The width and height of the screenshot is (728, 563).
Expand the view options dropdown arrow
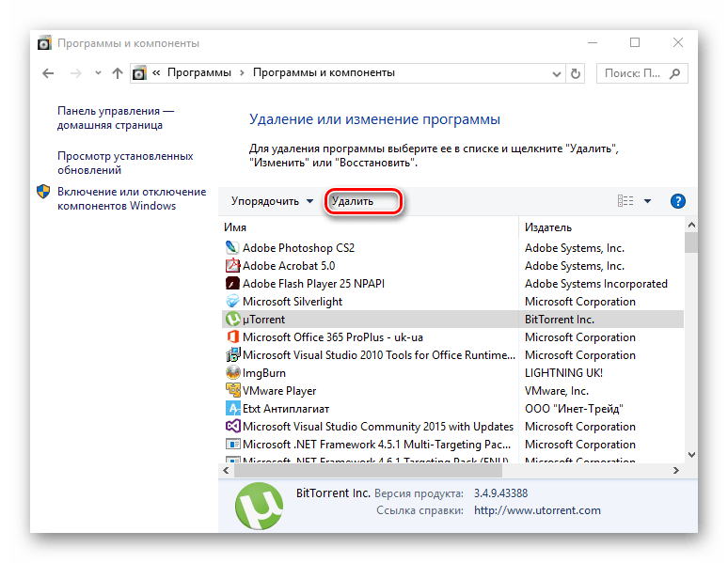[x=647, y=201]
